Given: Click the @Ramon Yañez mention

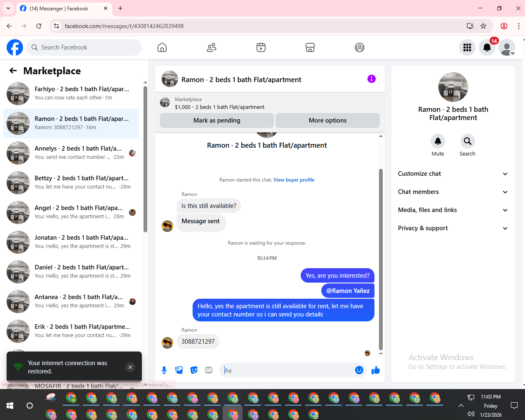Looking at the screenshot, I should (348, 291).
